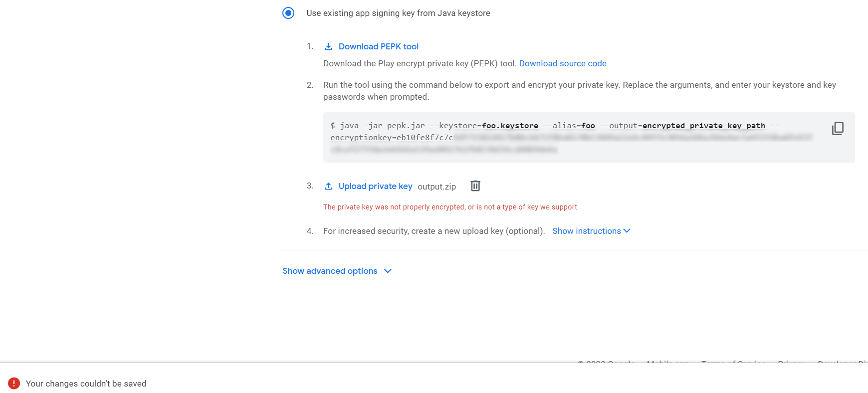Select the Java keystore signing key radio button
The width and height of the screenshot is (868, 393).
pos(288,13)
